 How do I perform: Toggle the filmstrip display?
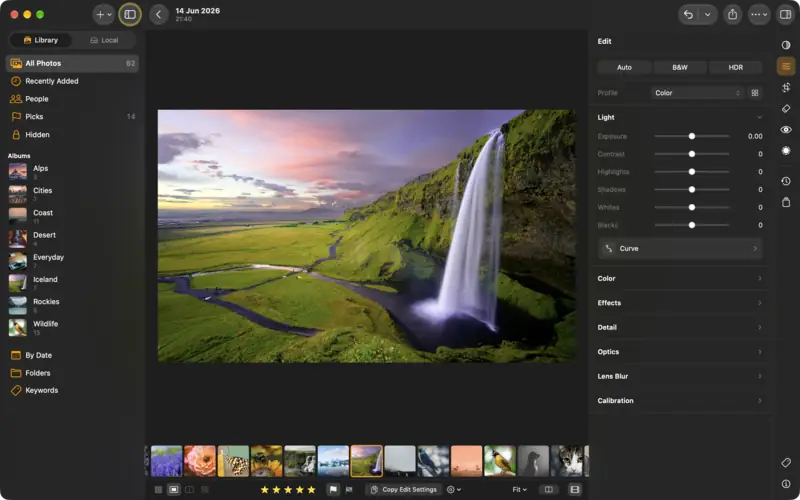tap(574, 490)
